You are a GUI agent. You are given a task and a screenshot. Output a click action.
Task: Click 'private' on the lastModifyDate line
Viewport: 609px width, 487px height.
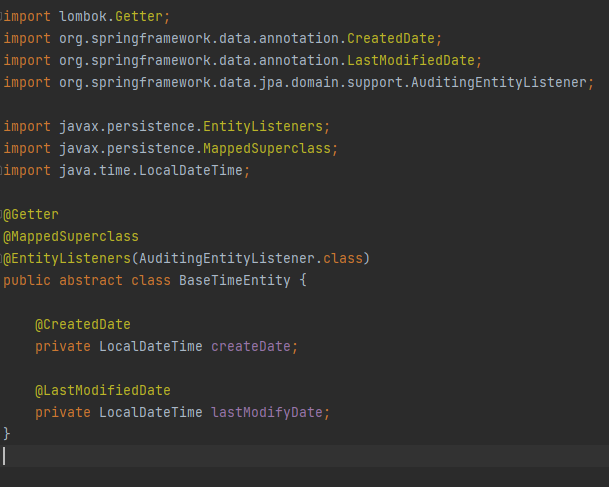[63, 412]
